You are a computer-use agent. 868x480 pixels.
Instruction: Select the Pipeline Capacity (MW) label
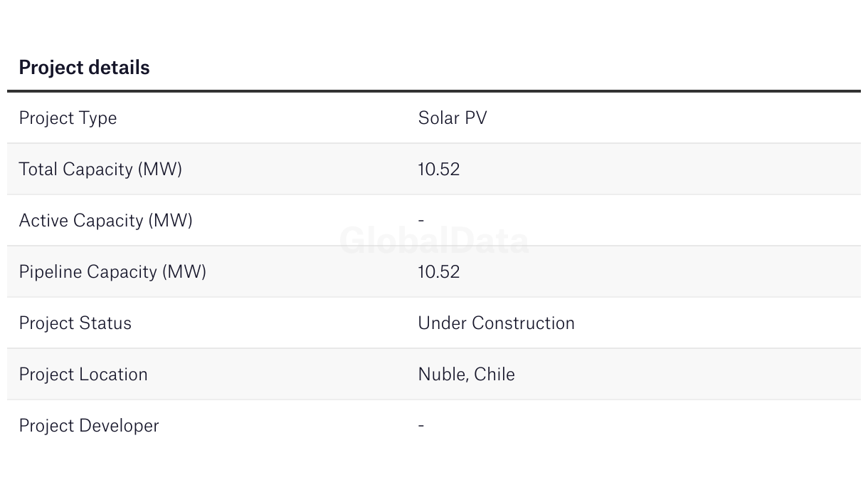[x=112, y=272]
